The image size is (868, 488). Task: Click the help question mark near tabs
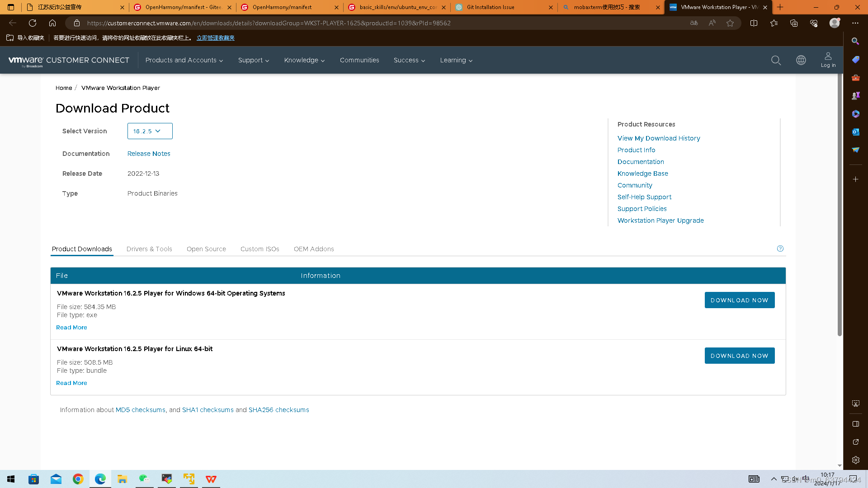pos(780,248)
